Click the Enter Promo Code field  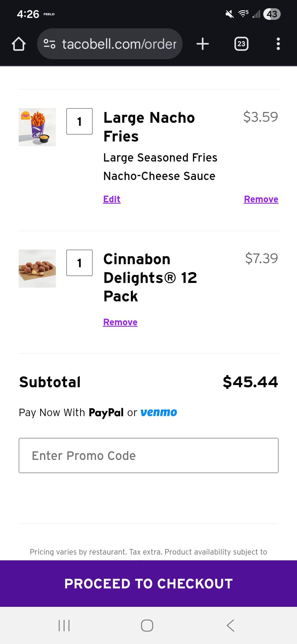click(148, 455)
